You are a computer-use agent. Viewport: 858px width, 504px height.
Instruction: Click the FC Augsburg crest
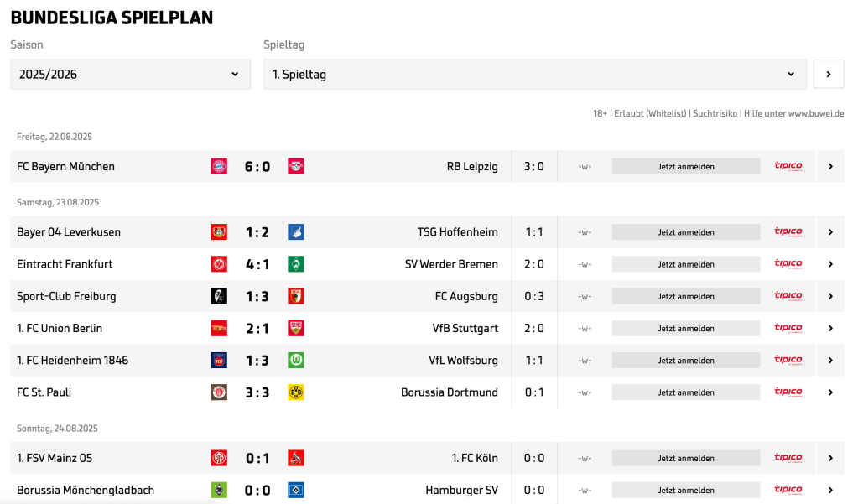click(296, 296)
